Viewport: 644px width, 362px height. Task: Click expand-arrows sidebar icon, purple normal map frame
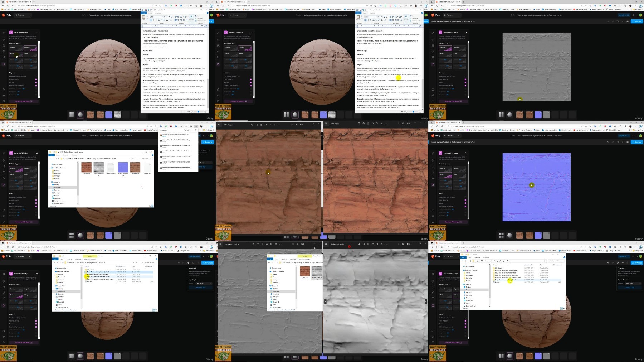pyautogui.click(x=433, y=178)
